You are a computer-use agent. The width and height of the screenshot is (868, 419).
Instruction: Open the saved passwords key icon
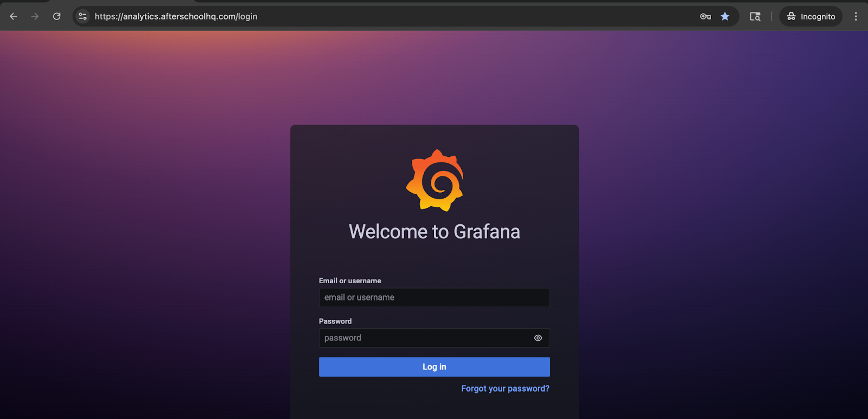pyautogui.click(x=705, y=16)
